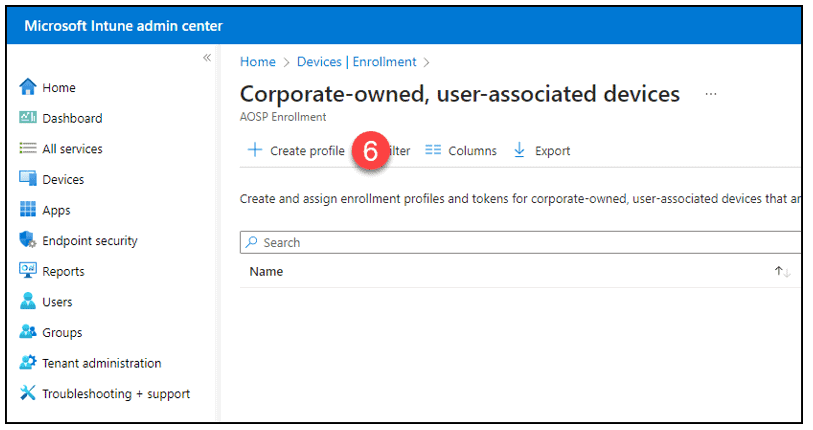
Task: Click the Columns layout icon
Action: pos(433,150)
